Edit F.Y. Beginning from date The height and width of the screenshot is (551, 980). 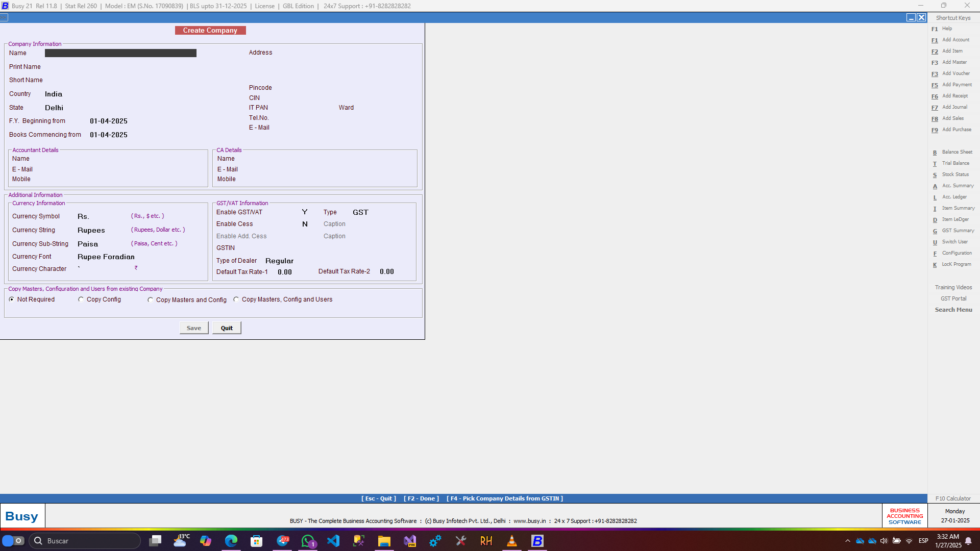tap(109, 121)
